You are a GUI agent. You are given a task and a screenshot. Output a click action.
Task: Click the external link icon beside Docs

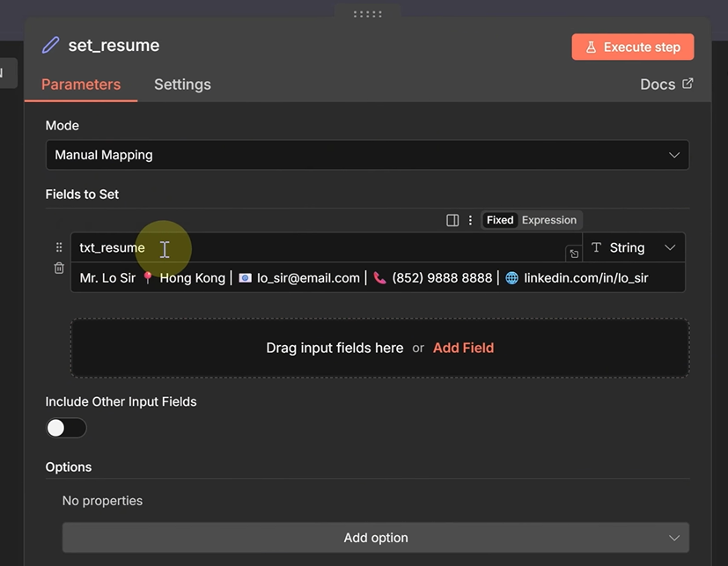[688, 85]
